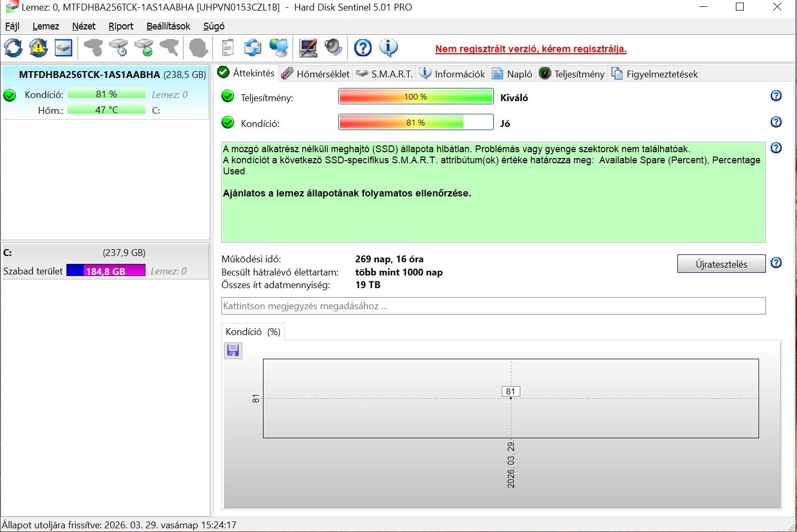Switch to the Információk tab
This screenshot has width=797, height=532.
pyautogui.click(x=452, y=74)
